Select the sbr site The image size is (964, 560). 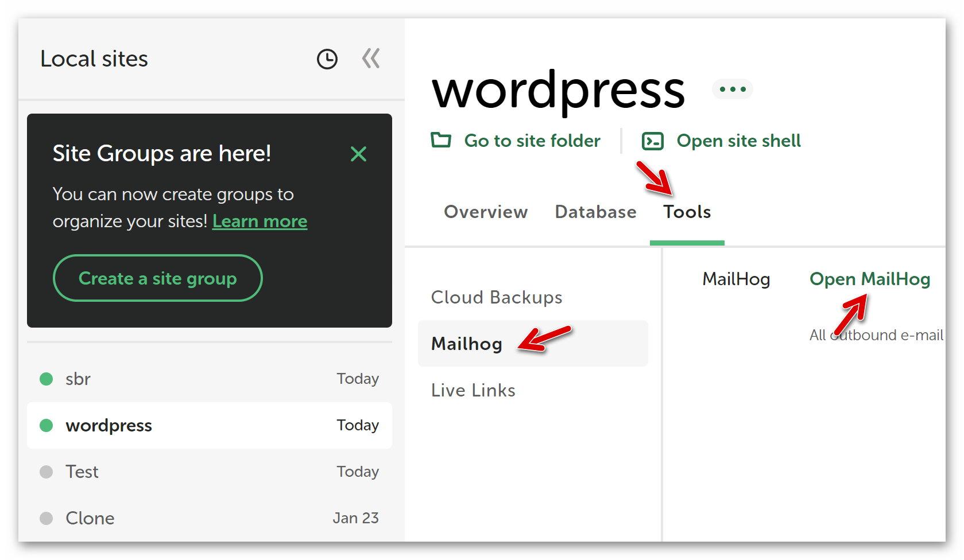click(78, 379)
